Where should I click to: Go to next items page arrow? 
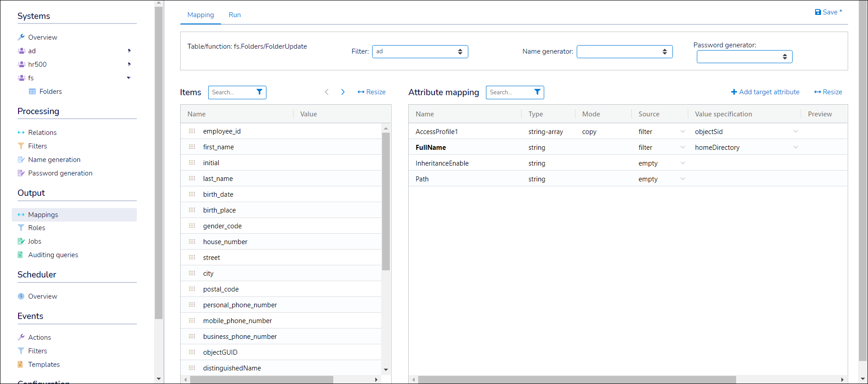click(343, 92)
